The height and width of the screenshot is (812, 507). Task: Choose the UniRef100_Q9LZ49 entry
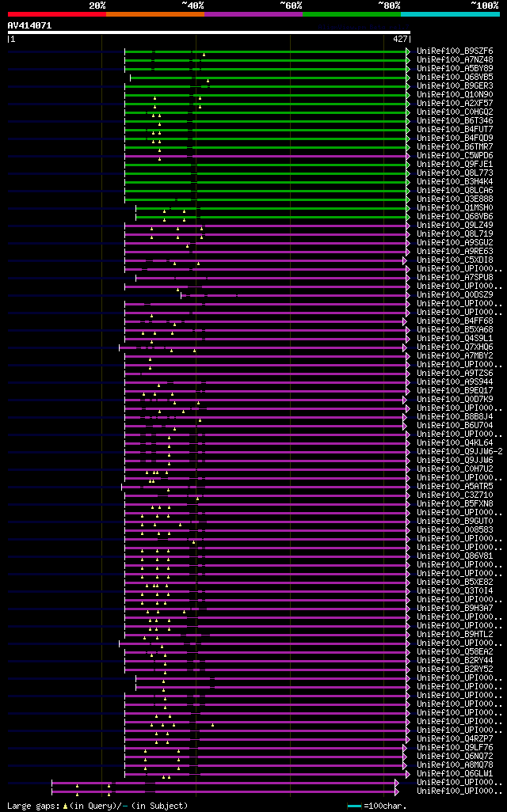tap(455, 226)
